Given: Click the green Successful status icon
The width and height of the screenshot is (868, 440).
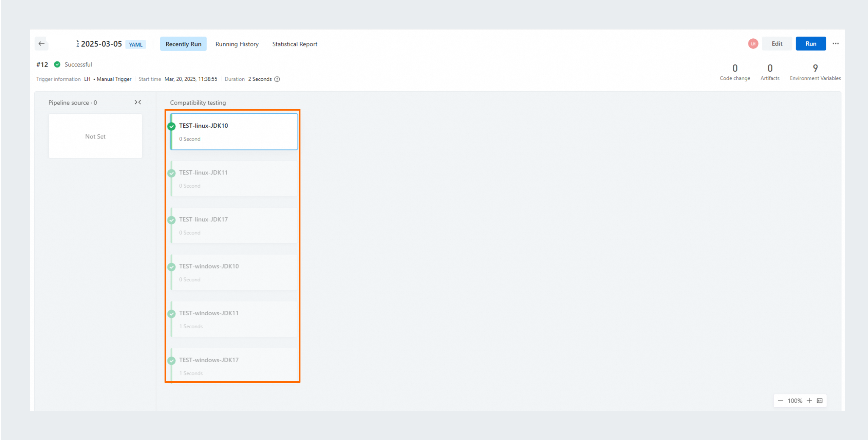Looking at the screenshot, I should [57, 64].
